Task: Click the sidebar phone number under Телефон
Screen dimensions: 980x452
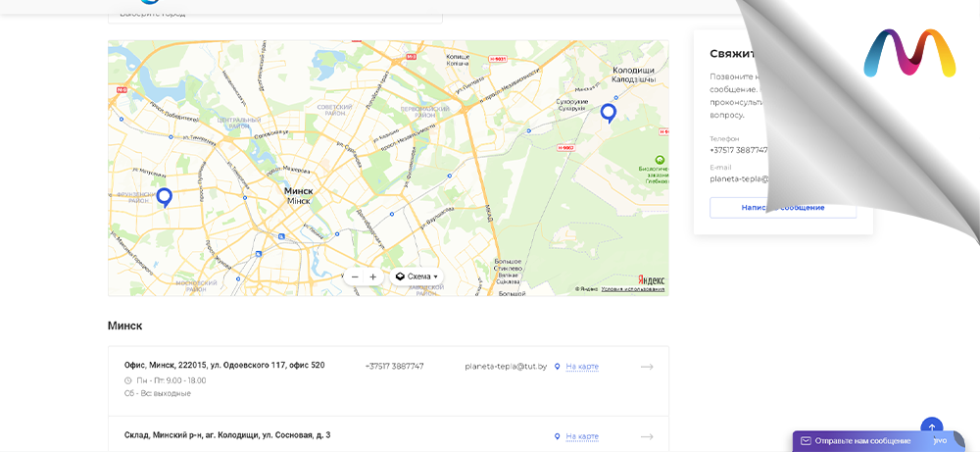Action: 739,151
